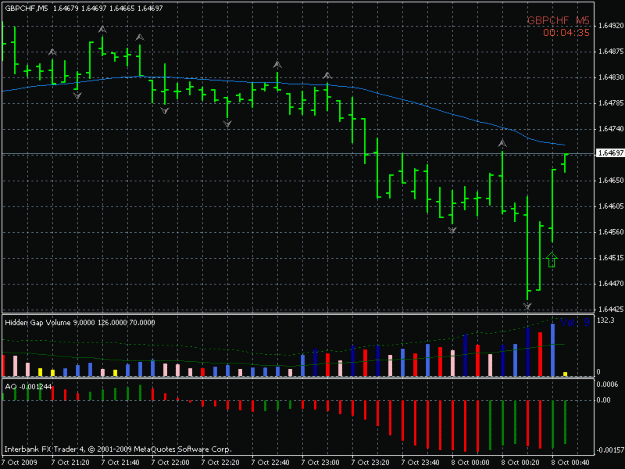Click the Interbank FX Trader 4 copyright text

[118, 449]
